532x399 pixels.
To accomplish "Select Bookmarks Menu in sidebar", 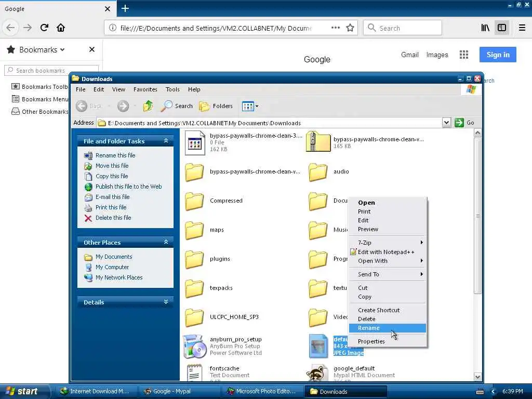I will pyautogui.click(x=39, y=99).
